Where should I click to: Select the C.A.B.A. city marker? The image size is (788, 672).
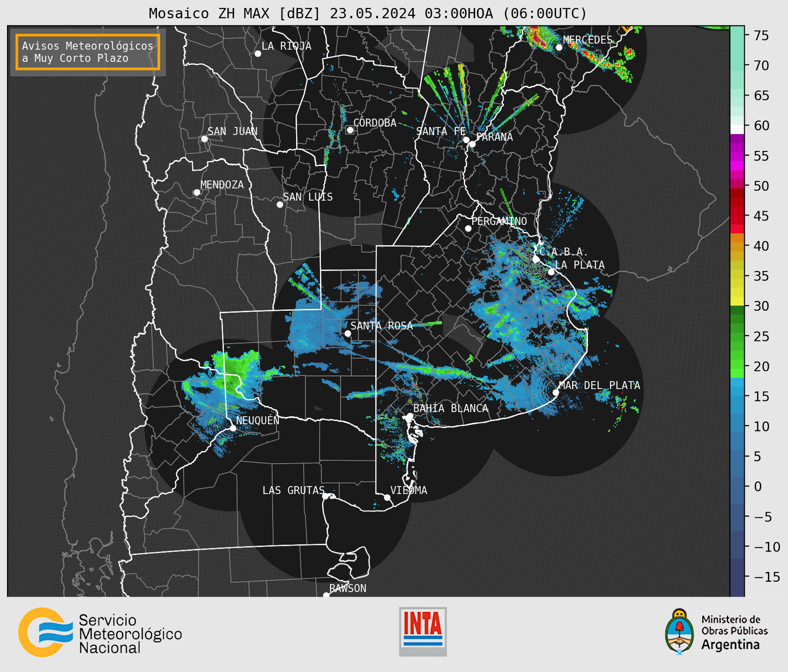pyautogui.click(x=536, y=259)
